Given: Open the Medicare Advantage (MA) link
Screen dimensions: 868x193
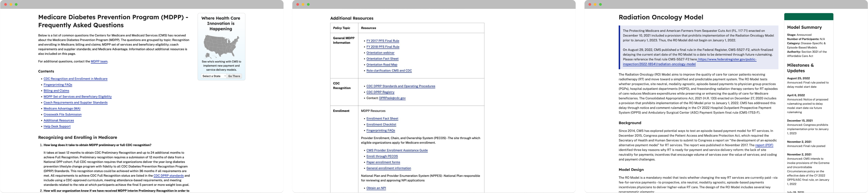Looking at the screenshot, I should point(62,109).
